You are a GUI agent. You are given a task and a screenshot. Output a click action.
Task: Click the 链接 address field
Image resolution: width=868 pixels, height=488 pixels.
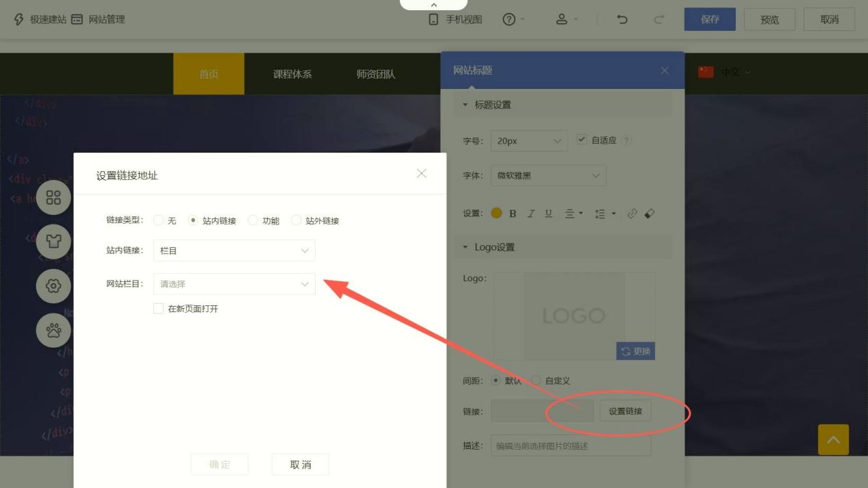click(x=542, y=411)
